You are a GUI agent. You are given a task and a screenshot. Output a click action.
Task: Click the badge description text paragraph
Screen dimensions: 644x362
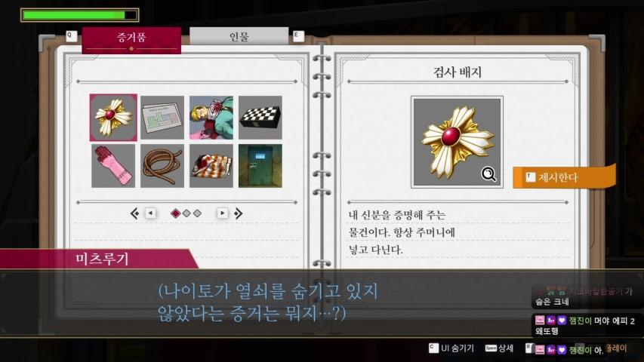pyautogui.click(x=402, y=232)
